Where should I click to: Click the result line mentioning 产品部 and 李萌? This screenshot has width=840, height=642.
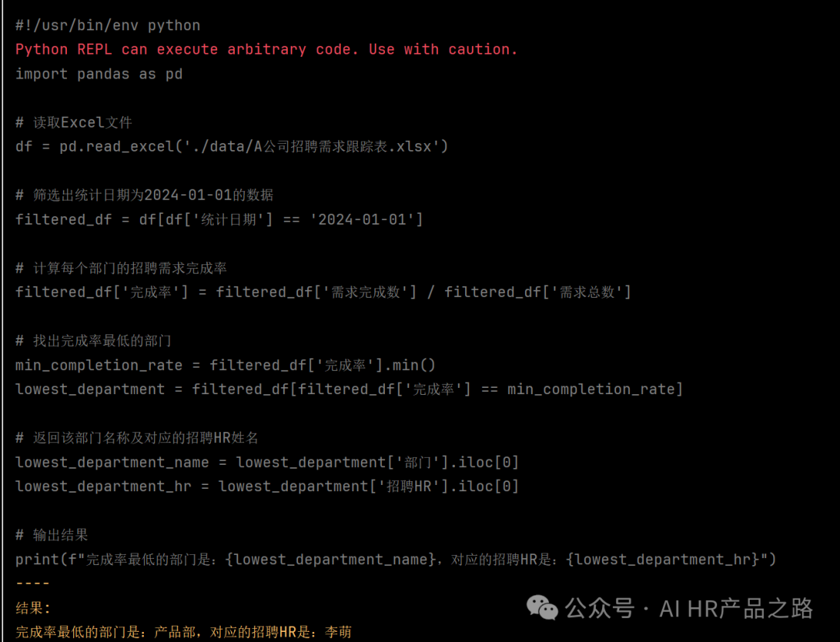(x=184, y=632)
